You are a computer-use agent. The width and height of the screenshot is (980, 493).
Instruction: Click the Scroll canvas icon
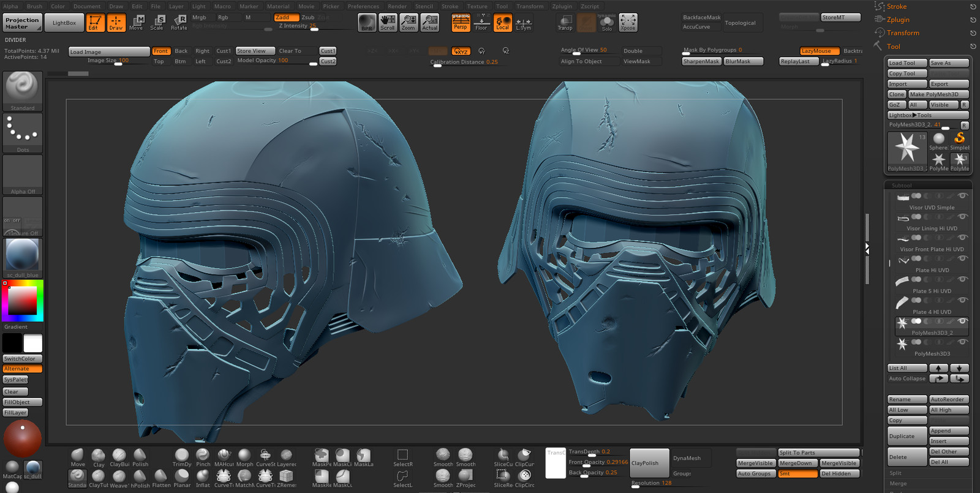tap(388, 23)
